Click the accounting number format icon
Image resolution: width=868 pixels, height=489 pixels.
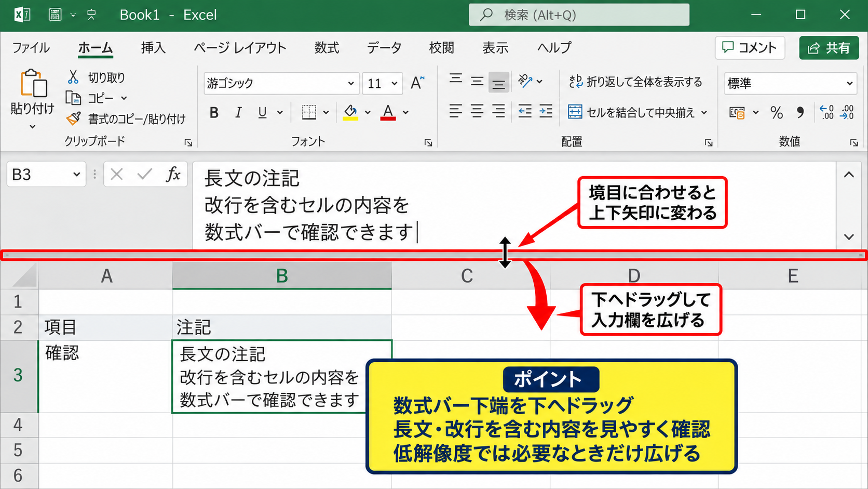coord(737,112)
